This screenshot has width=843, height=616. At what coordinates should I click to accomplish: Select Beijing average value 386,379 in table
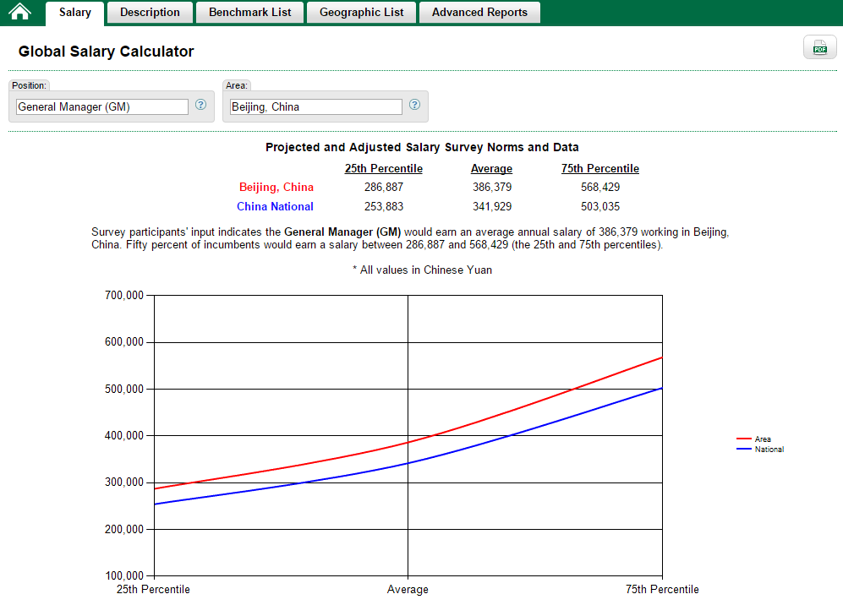click(x=492, y=187)
